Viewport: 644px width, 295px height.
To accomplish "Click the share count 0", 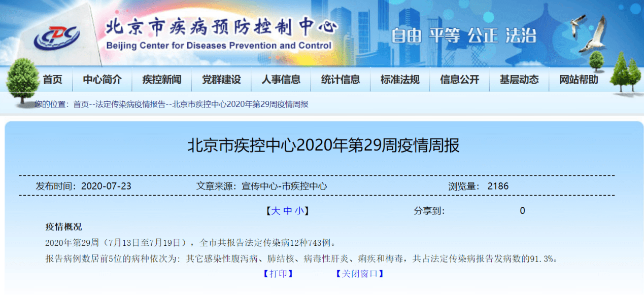I will (x=523, y=211).
